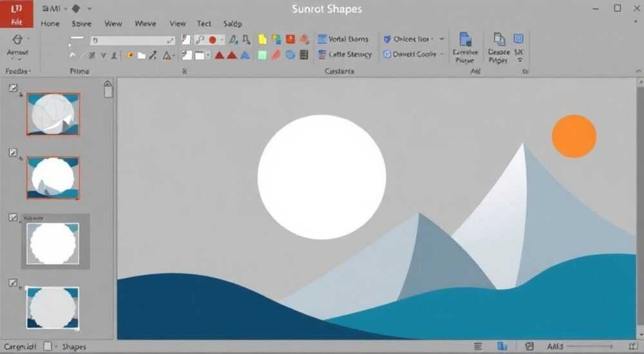Switch to the Wheve tab

click(146, 24)
